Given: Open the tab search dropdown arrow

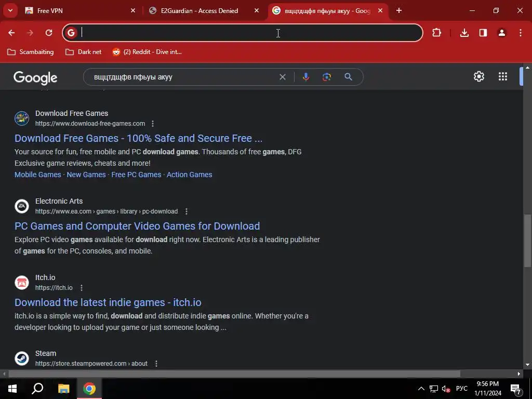Looking at the screenshot, I should click(10, 10).
